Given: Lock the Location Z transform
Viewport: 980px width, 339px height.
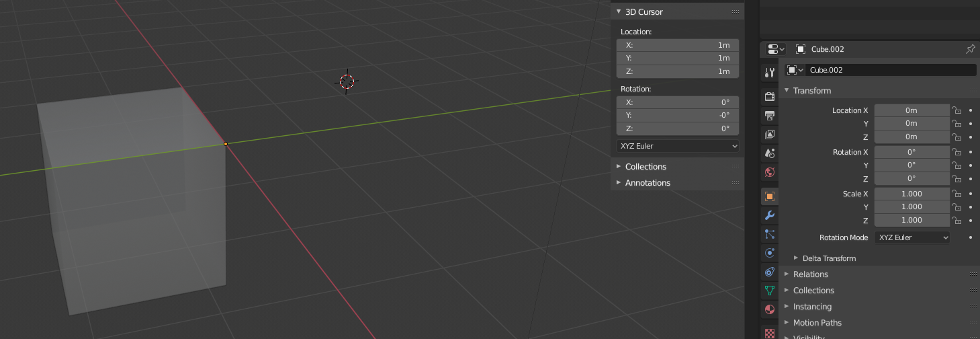Looking at the screenshot, I should pyautogui.click(x=956, y=137).
